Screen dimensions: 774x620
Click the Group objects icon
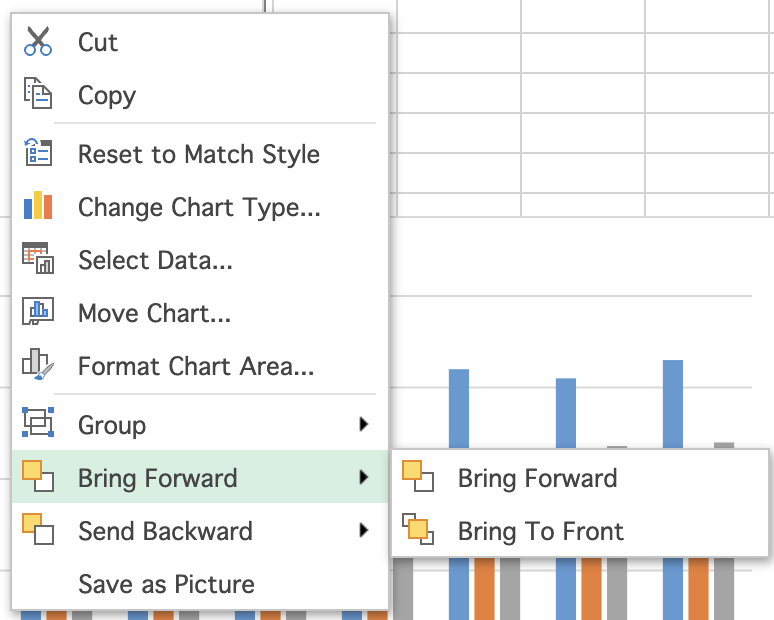coord(38,425)
